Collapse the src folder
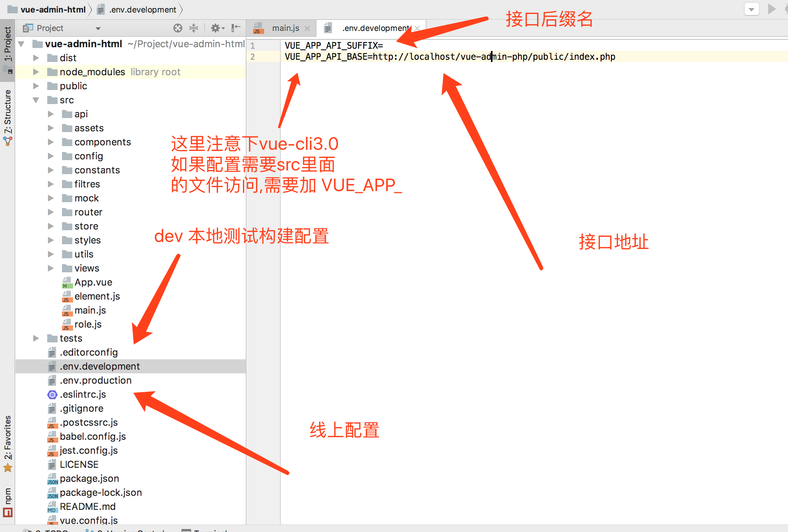Image resolution: width=788 pixels, height=532 pixels. [36, 100]
